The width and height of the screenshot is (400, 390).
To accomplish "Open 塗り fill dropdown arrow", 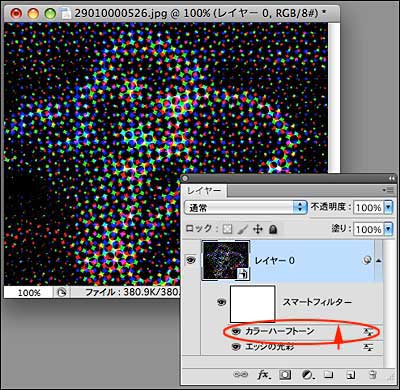I will (x=388, y=229).
